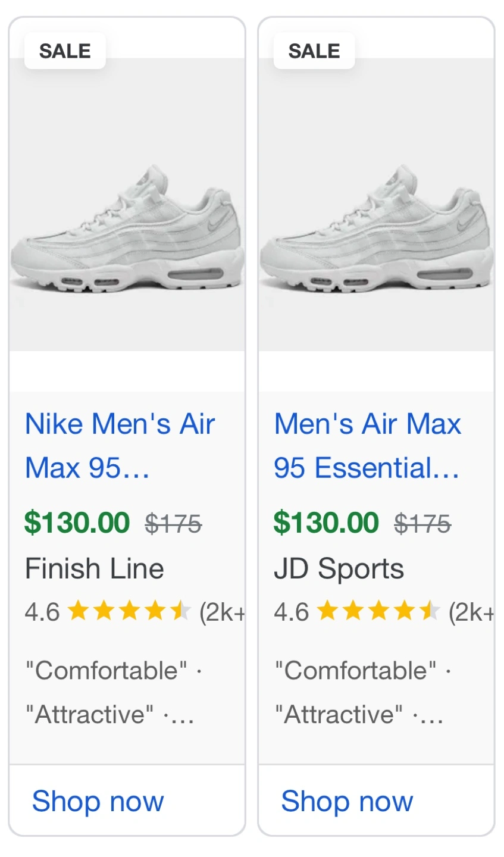Click the $130.00 price under JD Sports listing
The width and height of the screenshot is (504, 857).
[326, 523]
